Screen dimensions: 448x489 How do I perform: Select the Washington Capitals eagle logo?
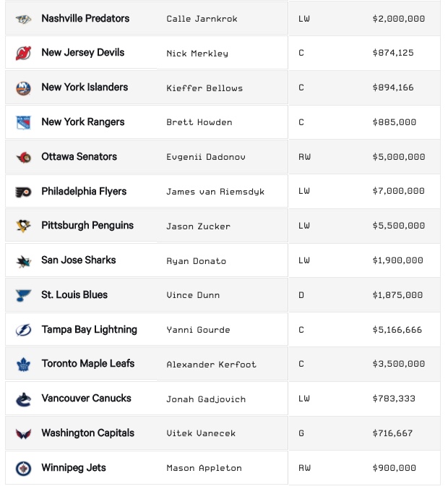point(23,434)
